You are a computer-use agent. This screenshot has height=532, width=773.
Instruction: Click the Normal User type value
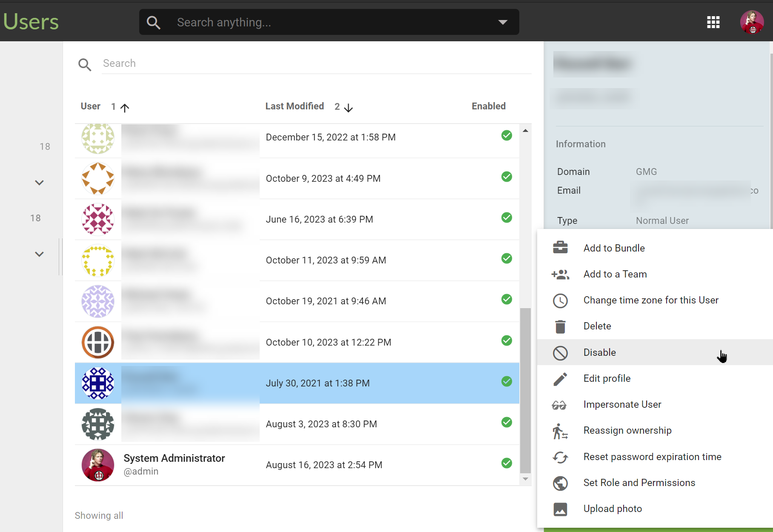click(x=662, y=221)
